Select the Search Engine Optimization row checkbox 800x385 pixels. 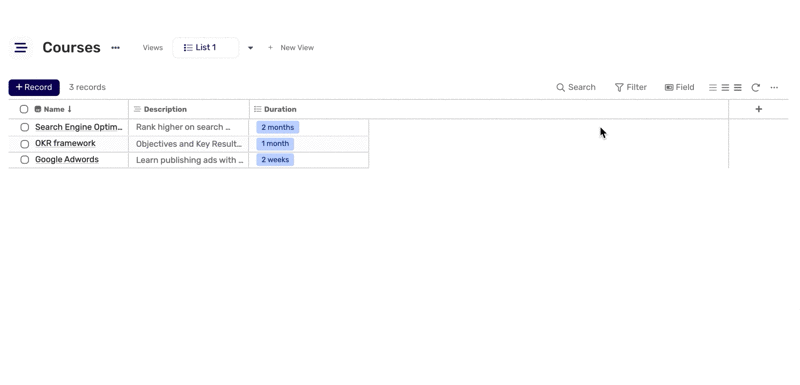[x=24, y=127]
